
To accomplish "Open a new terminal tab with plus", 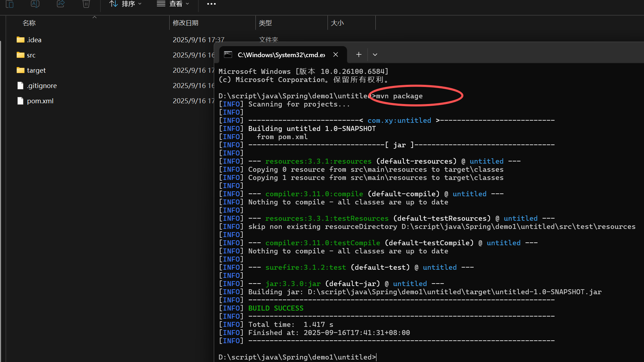I will point(359,55).
